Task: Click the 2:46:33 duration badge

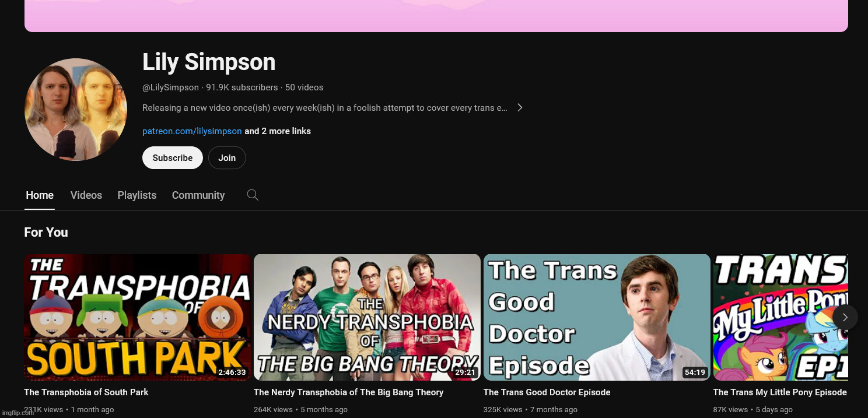Action: [232, 372]
